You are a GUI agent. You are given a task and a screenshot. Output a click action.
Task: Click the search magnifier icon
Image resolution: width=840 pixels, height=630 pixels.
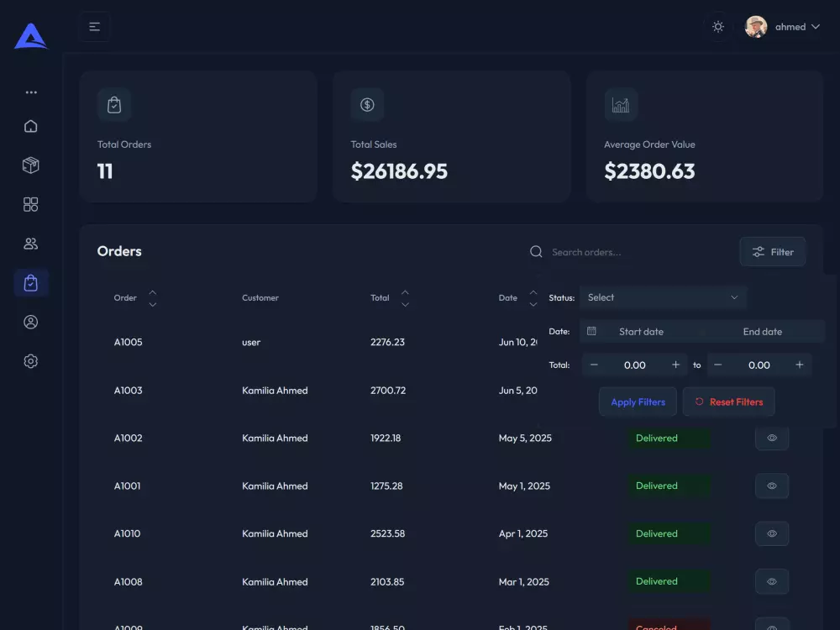pyautogui.click(x=536, y=252)
